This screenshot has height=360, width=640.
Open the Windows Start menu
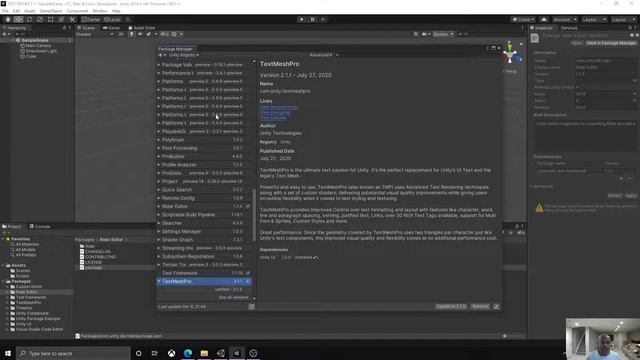pyautogui.click(x=8, y=353)
